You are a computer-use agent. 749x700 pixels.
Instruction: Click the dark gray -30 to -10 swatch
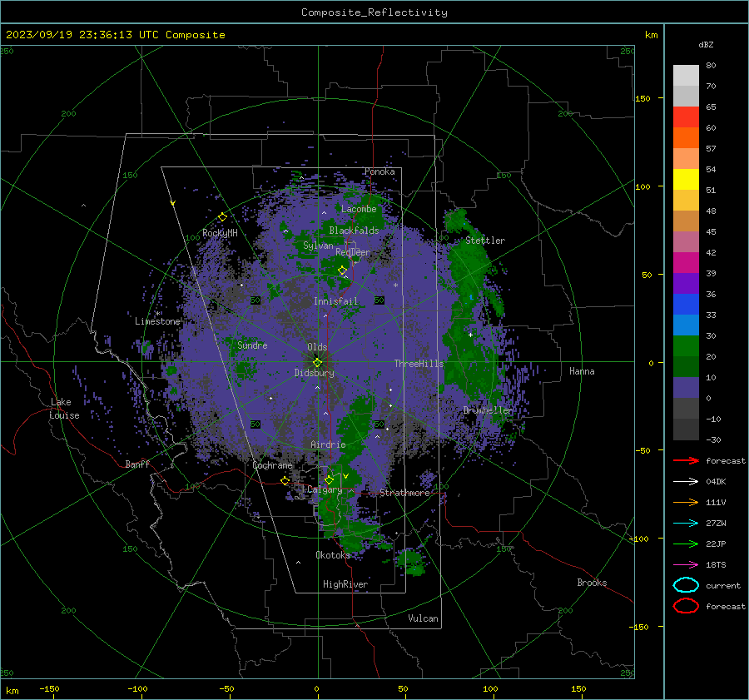686,429
